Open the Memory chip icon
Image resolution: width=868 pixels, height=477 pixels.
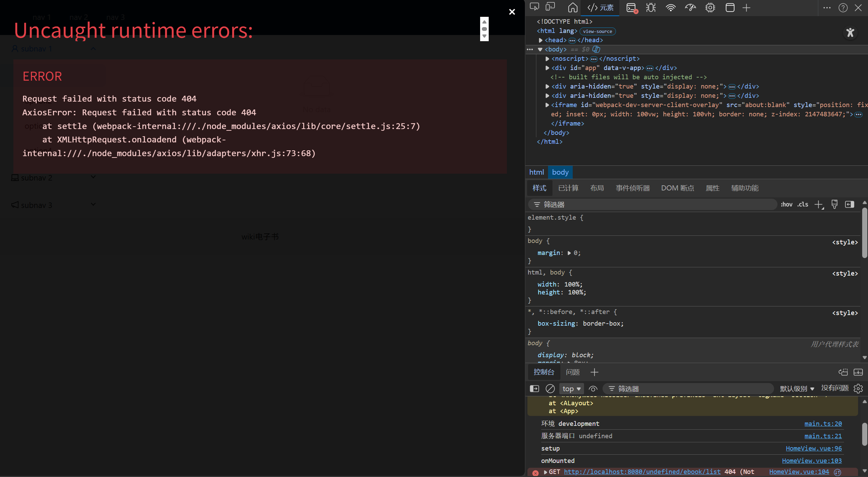coord(710,8)
